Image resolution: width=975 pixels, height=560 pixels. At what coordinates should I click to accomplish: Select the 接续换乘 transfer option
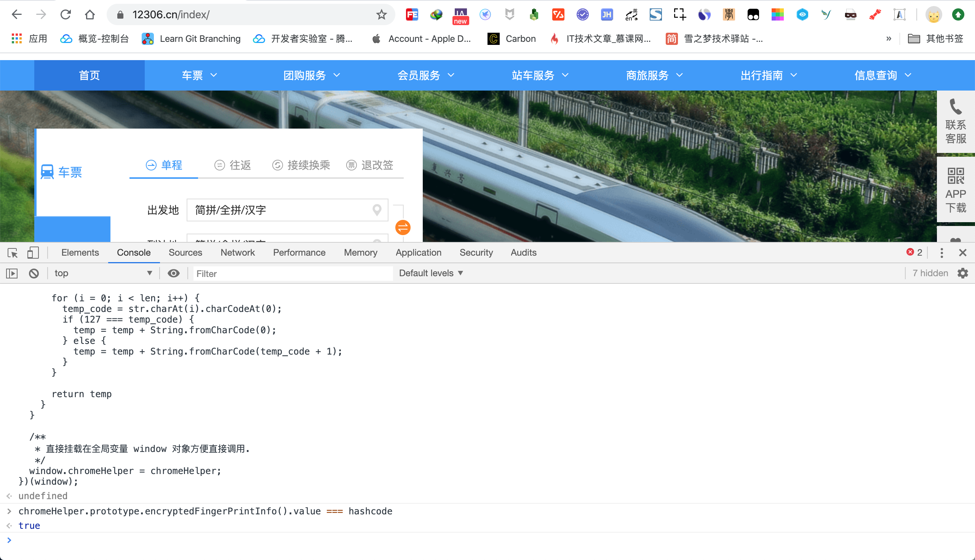301,165
